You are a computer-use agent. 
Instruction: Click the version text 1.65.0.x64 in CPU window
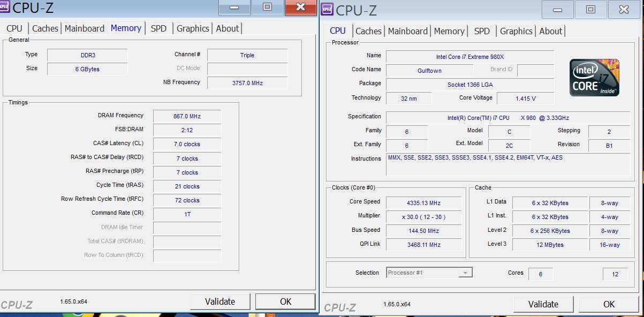click(x=397, y=304)
